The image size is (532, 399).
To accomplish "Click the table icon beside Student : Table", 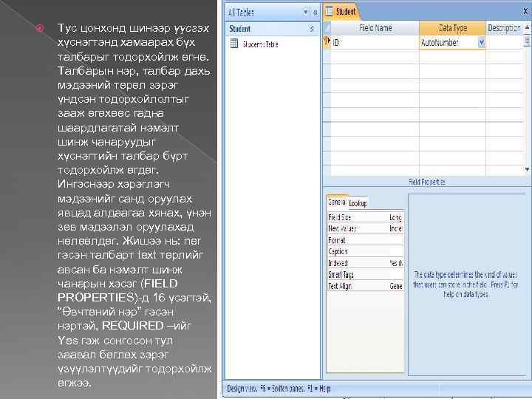I will pyautogui.click(x=233, y=44).
